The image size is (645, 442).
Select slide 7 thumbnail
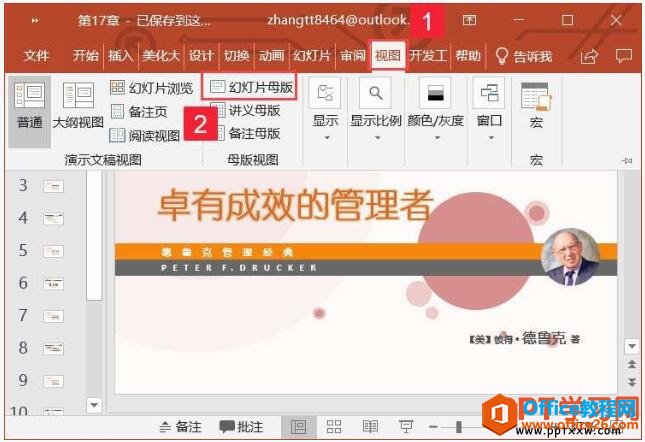53,316
